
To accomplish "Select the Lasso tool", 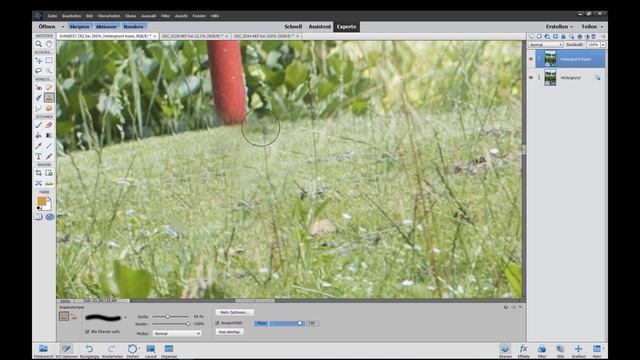I will [x=38, y=71].
